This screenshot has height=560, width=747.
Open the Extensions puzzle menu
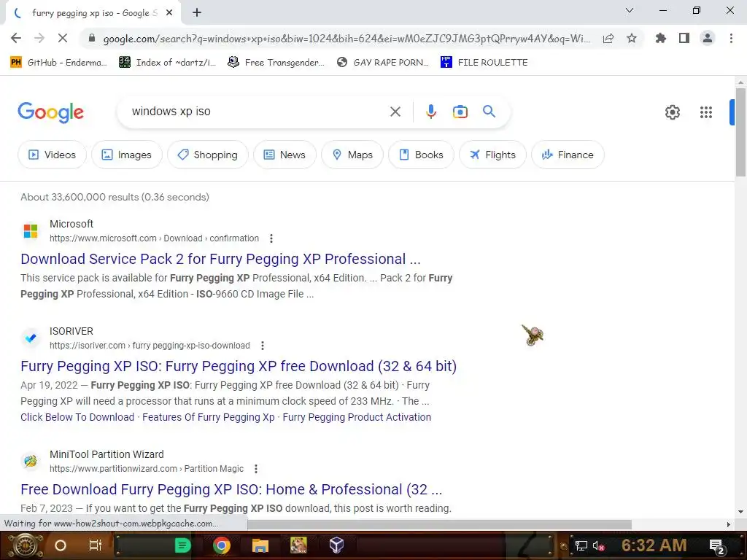[x=661, y=38]
